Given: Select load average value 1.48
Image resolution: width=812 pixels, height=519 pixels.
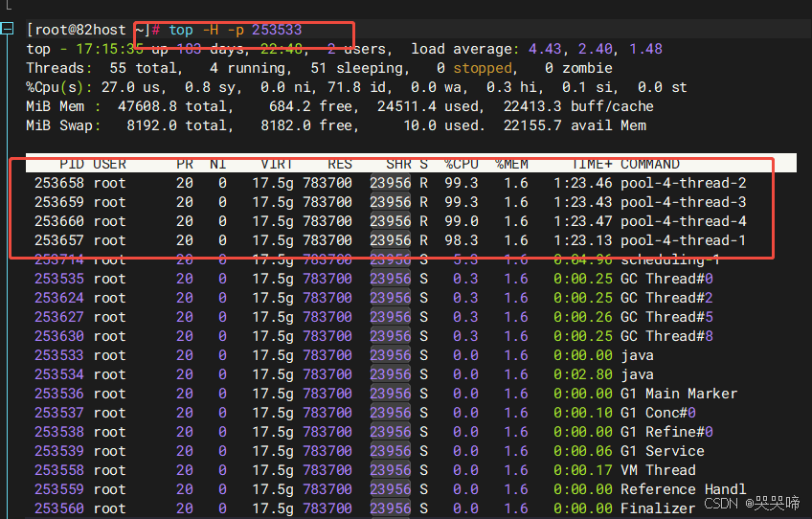Looking at the screenshot, I should [645, 49].
